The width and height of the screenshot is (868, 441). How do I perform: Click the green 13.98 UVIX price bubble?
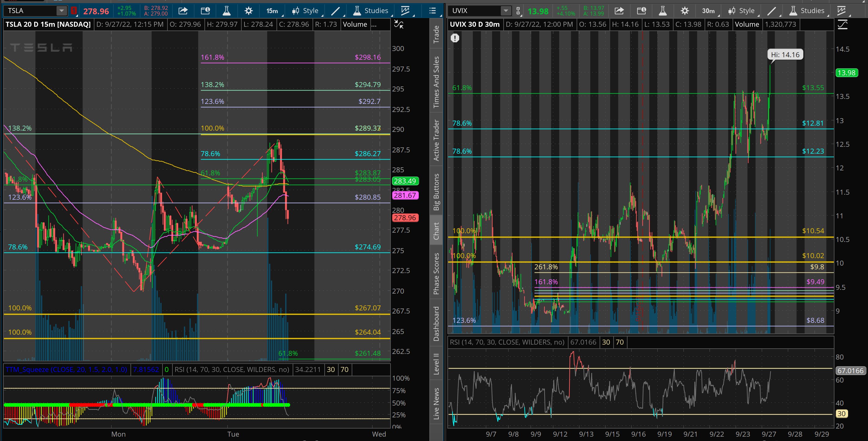pyautogui.click(x=847, y=72)
